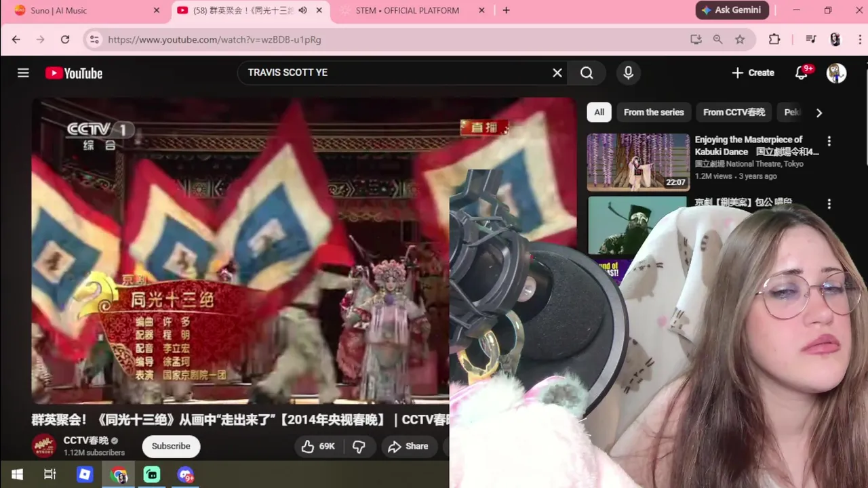This screenshot has height=488, width=868.
Task: Open the CCTV春晚 channel avatar
Action: click(44, 446)
